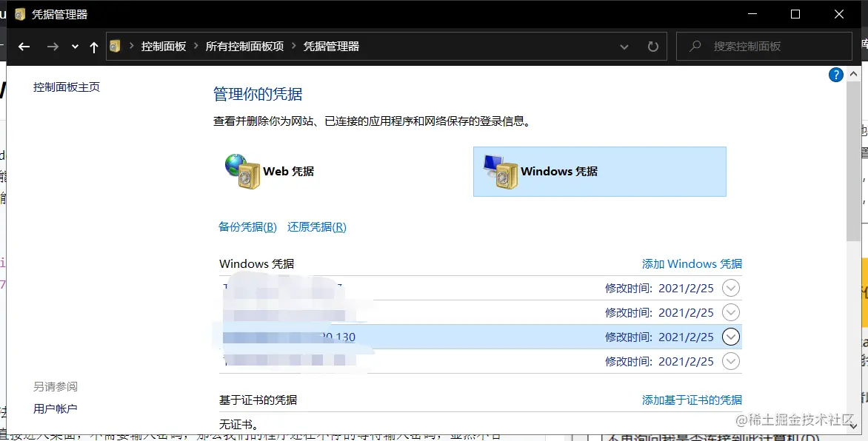Screen dimensions: 868x441
Task: Expand the address bar history dropdown
Action: [x=624, y=47]
